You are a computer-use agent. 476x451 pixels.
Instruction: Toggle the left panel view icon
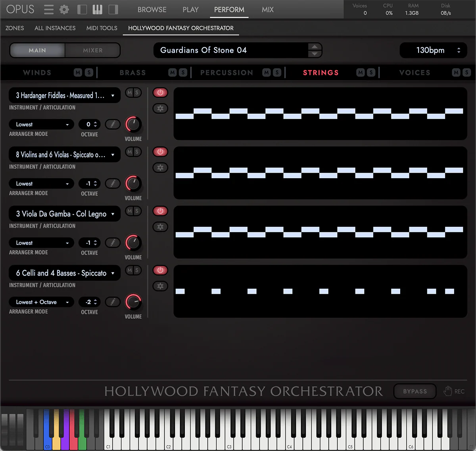[82, 9]
